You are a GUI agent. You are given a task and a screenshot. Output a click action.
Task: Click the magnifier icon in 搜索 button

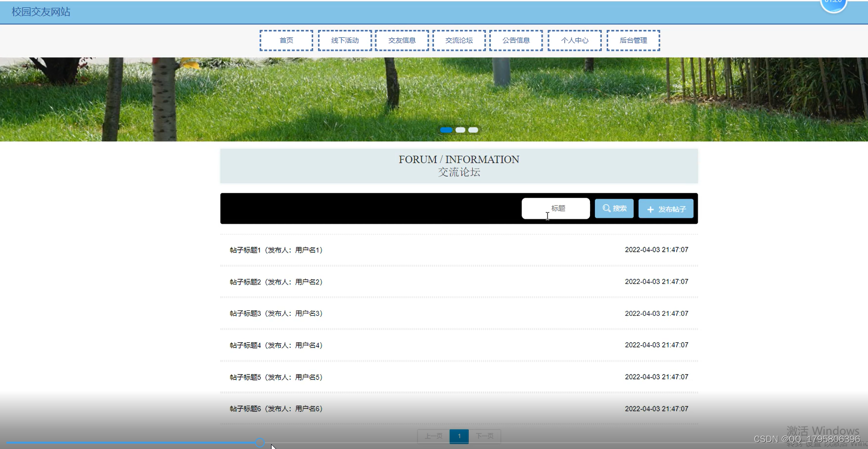click(607, 208)
